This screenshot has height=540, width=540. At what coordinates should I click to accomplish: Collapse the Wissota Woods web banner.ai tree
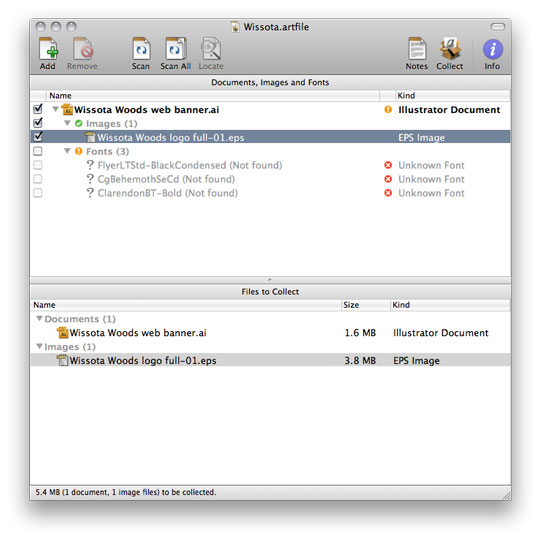[x=55, y=109]
